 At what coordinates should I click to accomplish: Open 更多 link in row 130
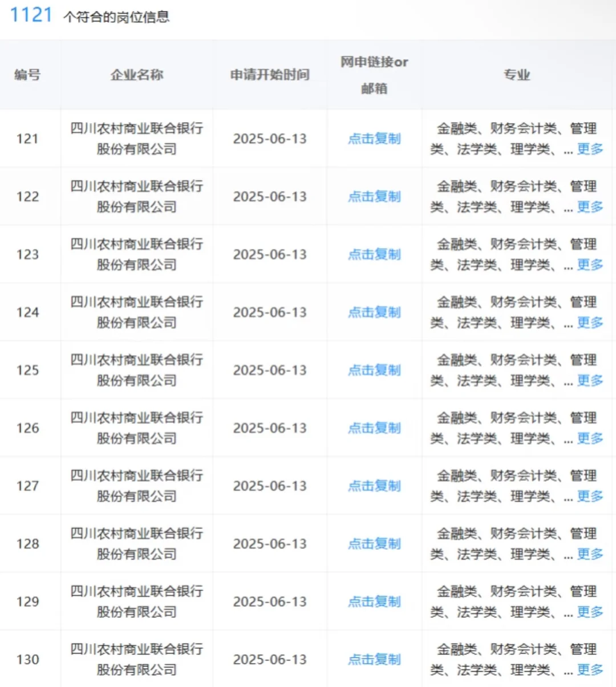(x=590, y=670)
